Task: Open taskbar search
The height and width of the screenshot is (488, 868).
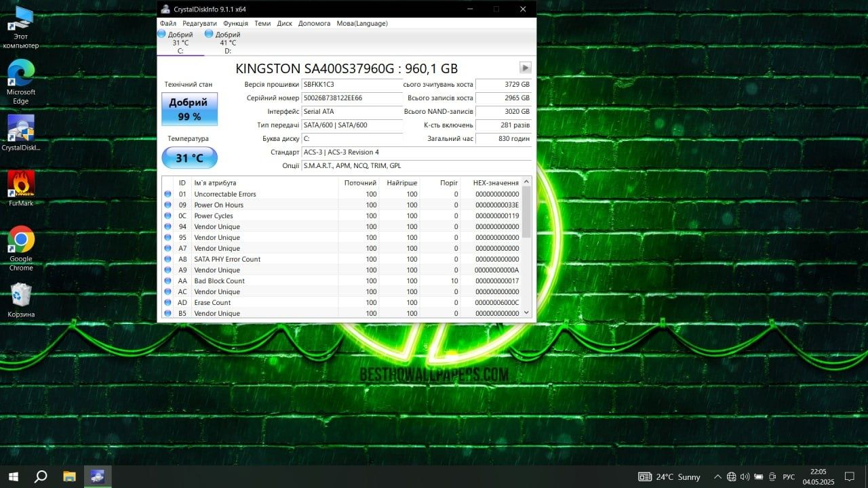Action: pos(41,476)
